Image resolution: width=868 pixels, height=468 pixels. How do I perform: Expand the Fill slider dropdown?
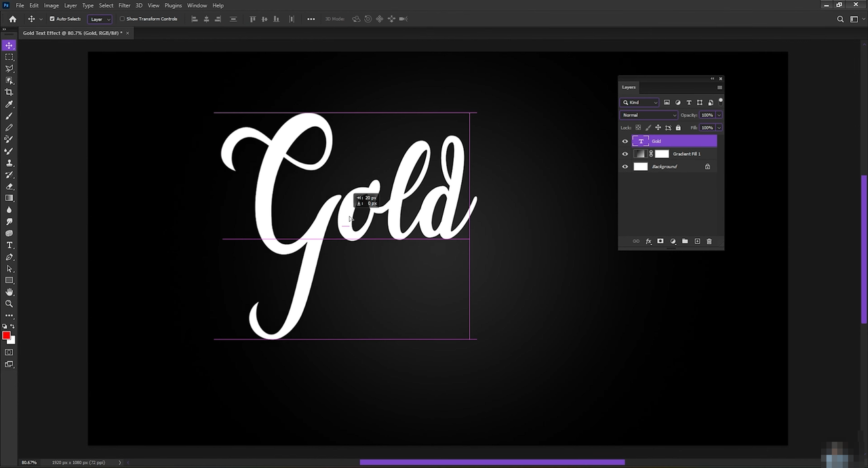719,128
